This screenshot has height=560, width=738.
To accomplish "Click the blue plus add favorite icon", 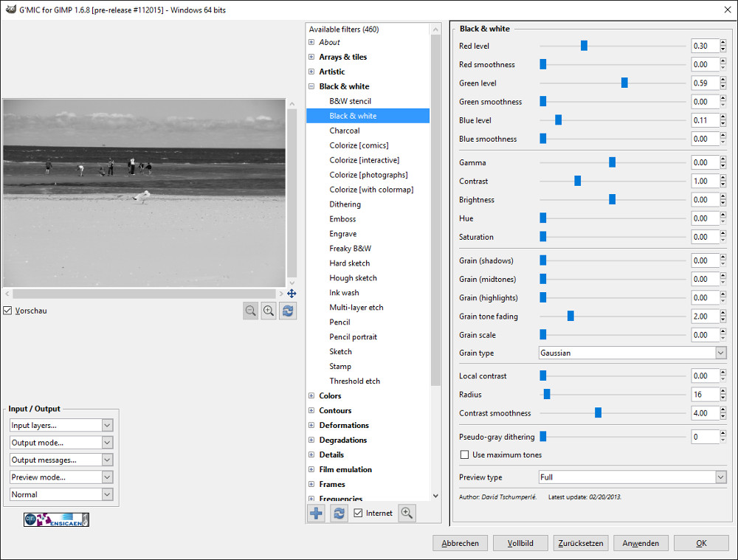I will (316, 514).
